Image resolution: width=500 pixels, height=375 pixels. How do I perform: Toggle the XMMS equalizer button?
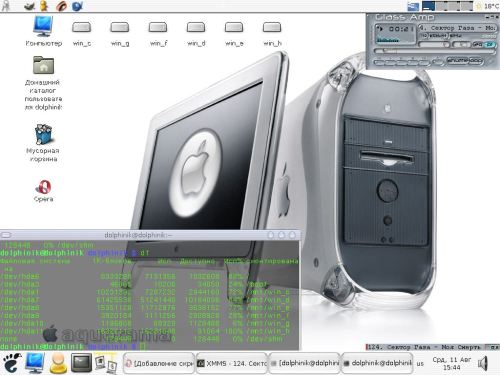click(x=477, y=44)
